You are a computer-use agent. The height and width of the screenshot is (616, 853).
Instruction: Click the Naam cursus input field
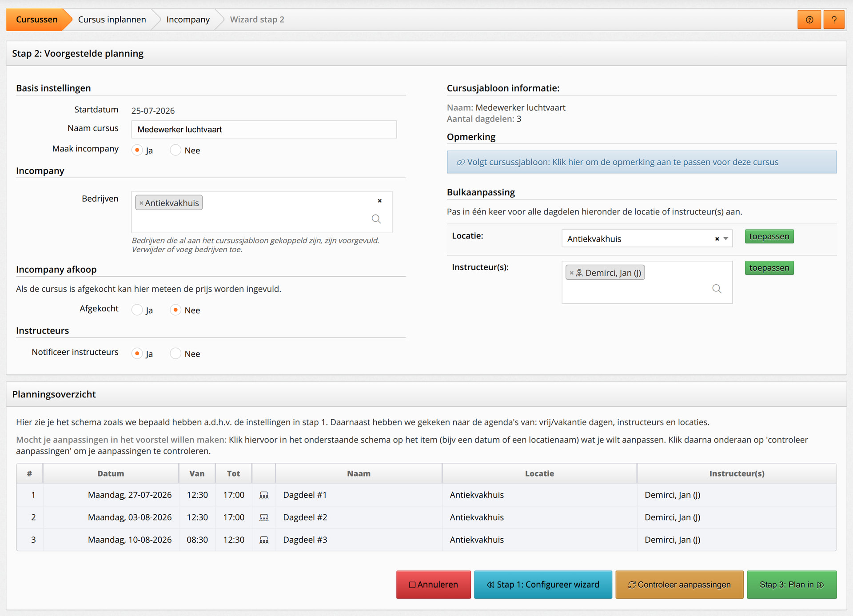(x=264, y=129)
